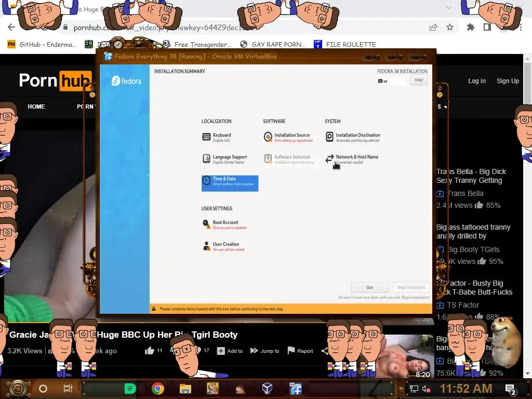Click the thumbs-up like icon showing 11
The height and width of the screenshot is (399, 532).
[x=150, y=351]
